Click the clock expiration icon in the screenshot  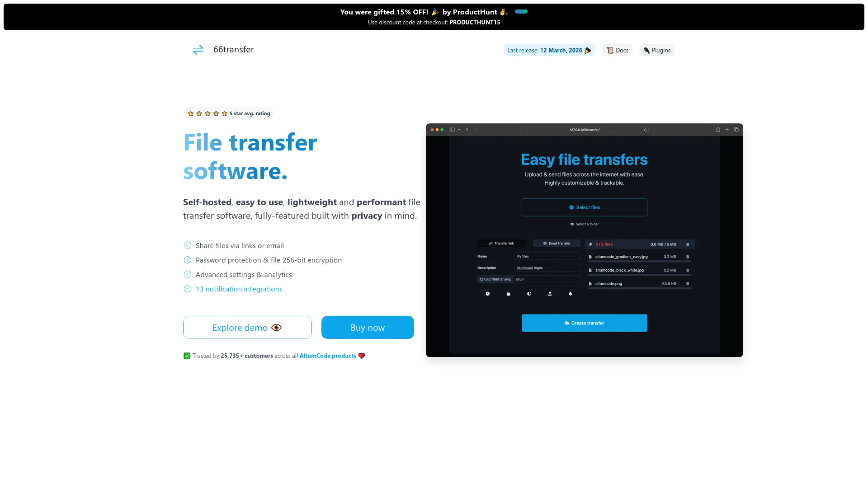[487, 294]
